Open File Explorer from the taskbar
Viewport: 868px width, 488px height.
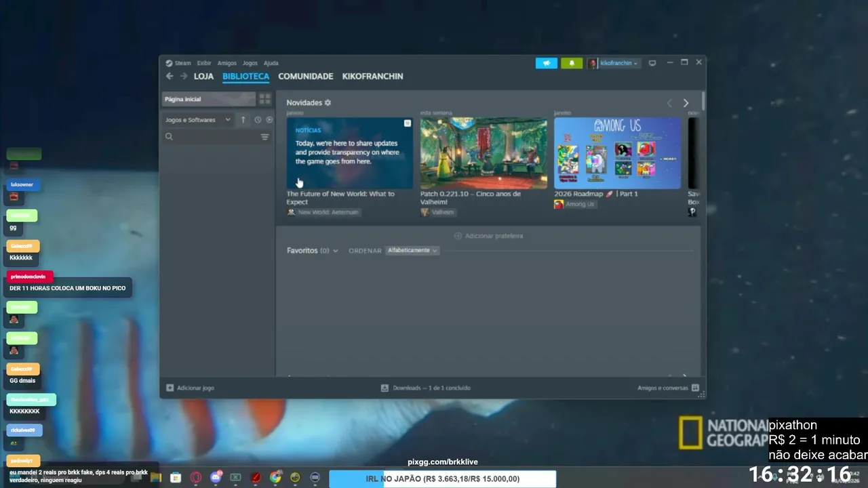click(156, 477)
